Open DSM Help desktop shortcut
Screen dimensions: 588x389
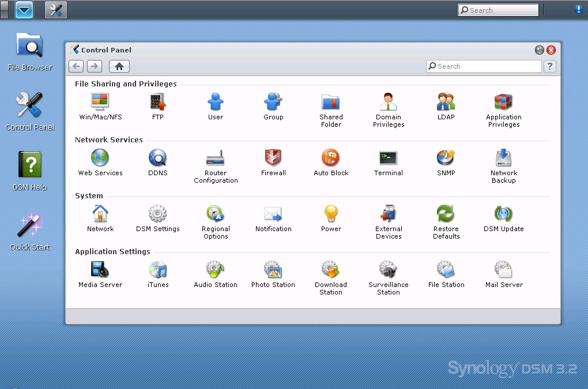click(x=29, y=171)
